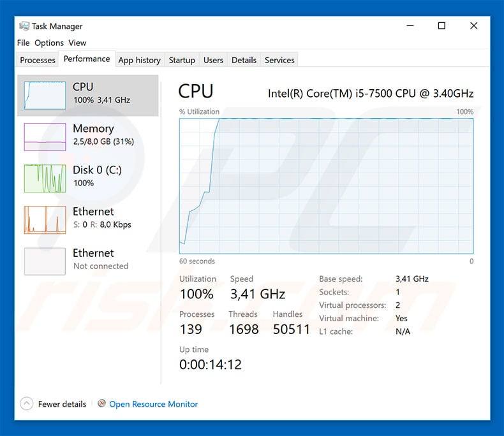The height and width of the screenshot is (436, 504).
Task: Maximize the Task Manager window
Action: 441,25
